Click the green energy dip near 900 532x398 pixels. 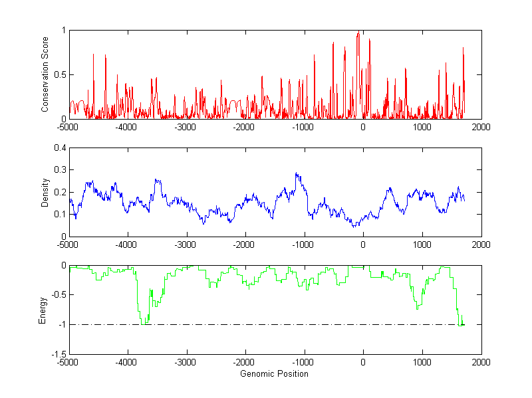pos(417,308)
